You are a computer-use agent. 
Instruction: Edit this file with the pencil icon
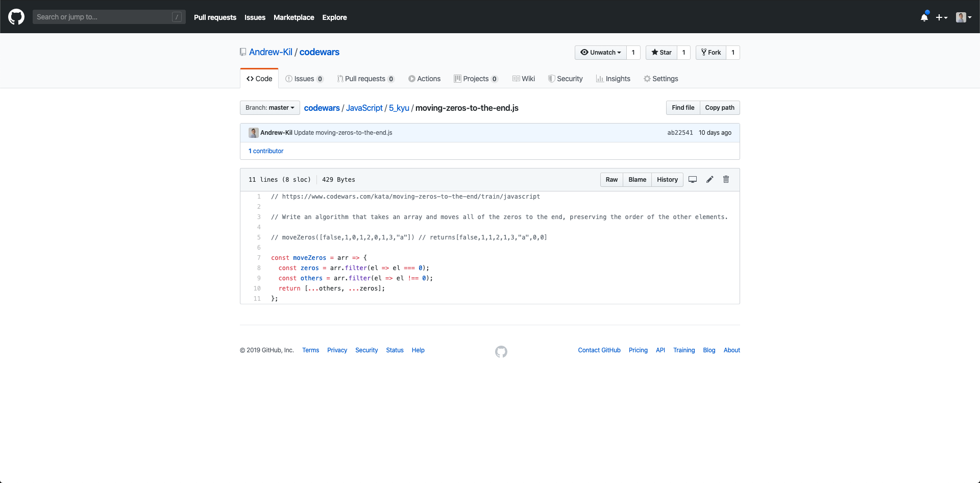[709, 180]
